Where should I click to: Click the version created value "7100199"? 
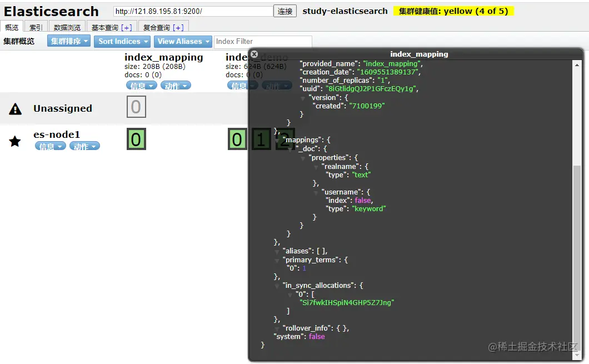(367, 106)
